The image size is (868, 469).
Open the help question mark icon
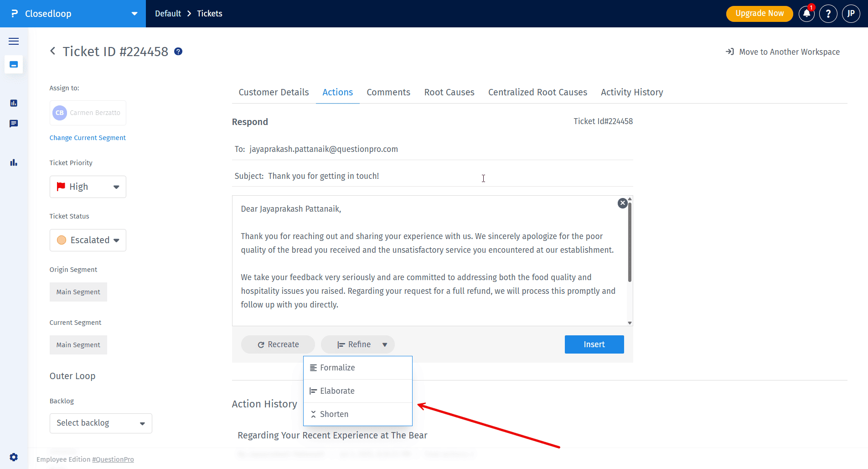[828, 14]
